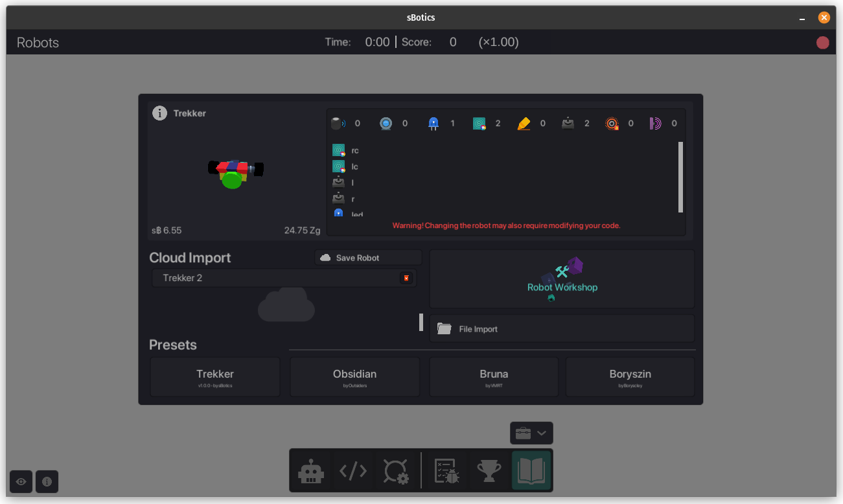The image size is (843, 504).
Task: Click the blue LED component icon
Action: coord(433,123)
